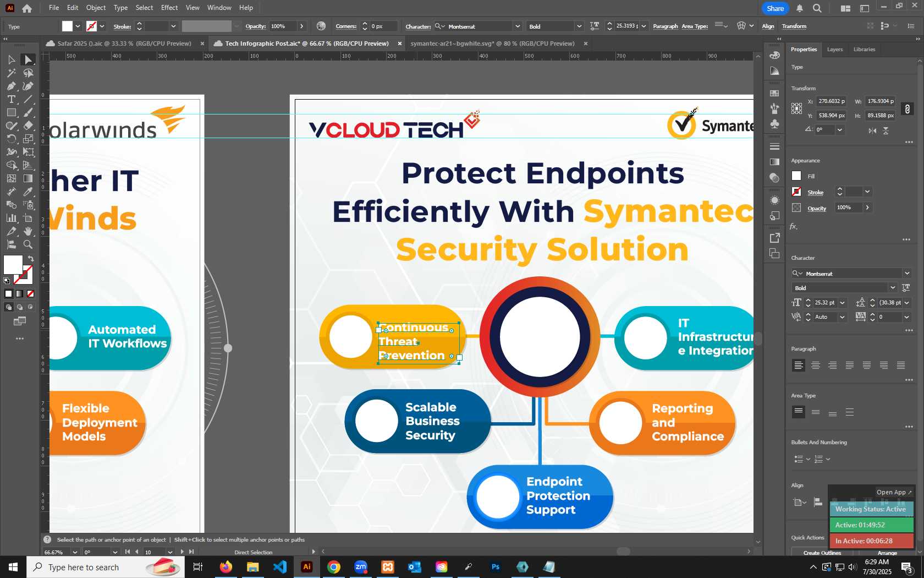Select the Gradient tool in toolbar

click(x=28, y=178)
